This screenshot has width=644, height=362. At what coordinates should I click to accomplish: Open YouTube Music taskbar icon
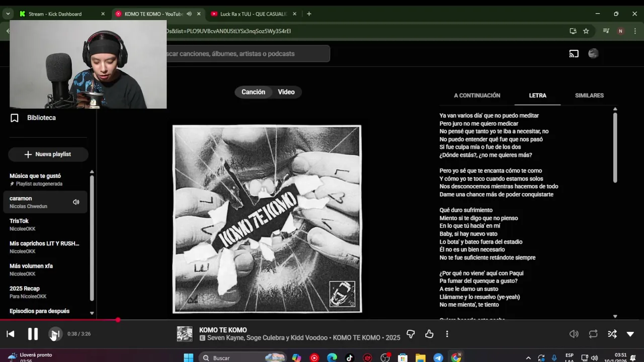(x=314, y=358)
